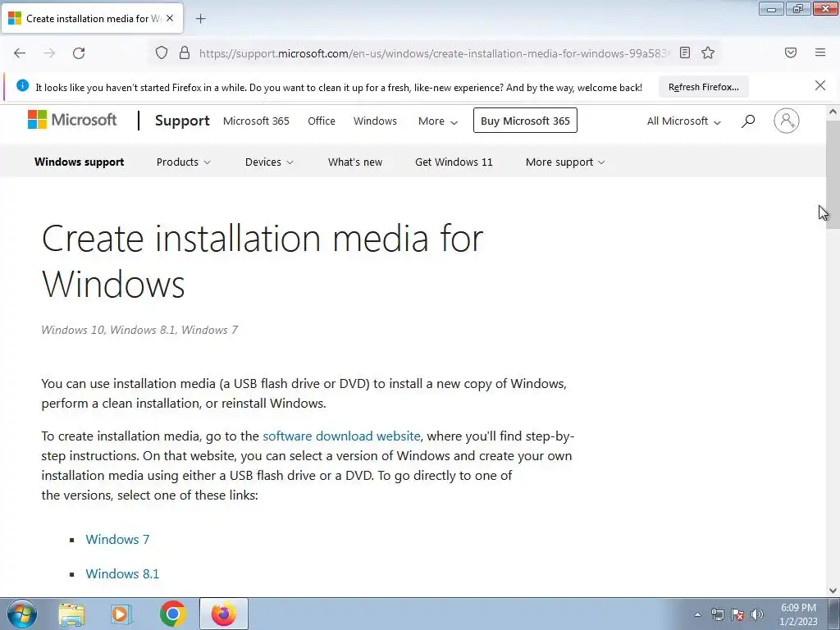Open Firefox application menu hamburger
Viewport: 840px width, 630px height.
coord(820,52)
